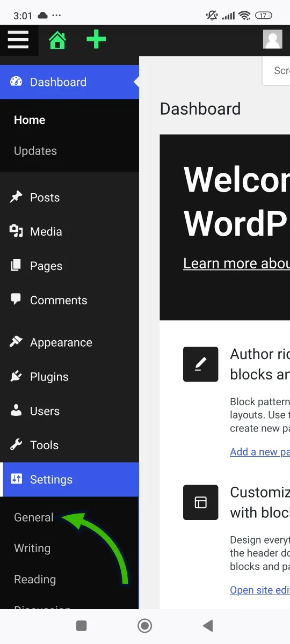The height and width of the screenshot is (644, 290).
Task: Follow the Open site editor link
Action: click(x=260, y=590)
